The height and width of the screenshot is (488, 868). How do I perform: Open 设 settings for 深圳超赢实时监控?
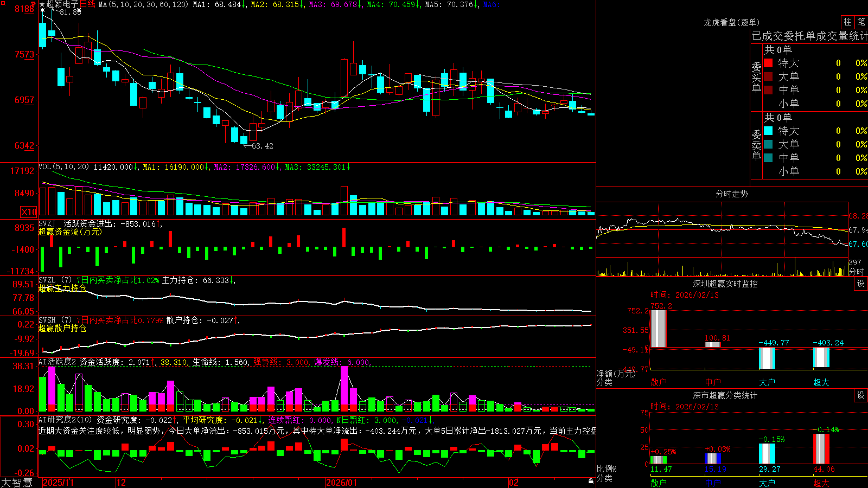(861, 284)
